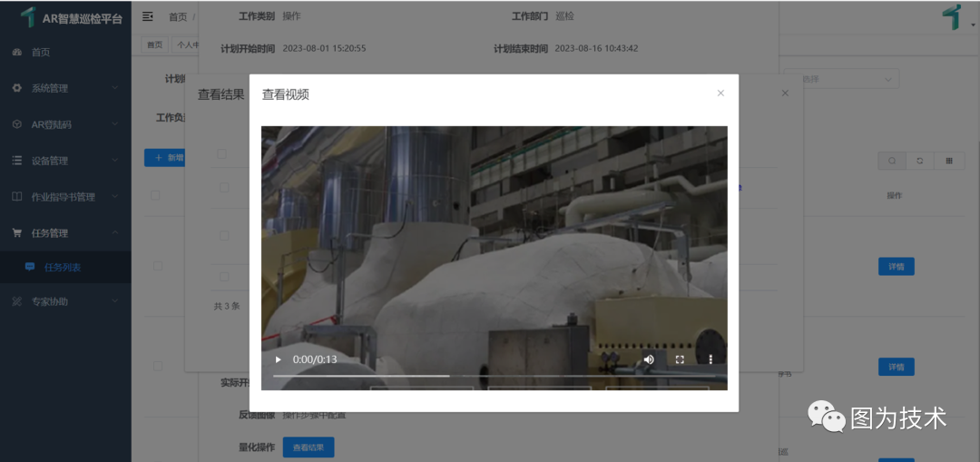Click 首页 breadcrumb link

[x=178, y=17]
